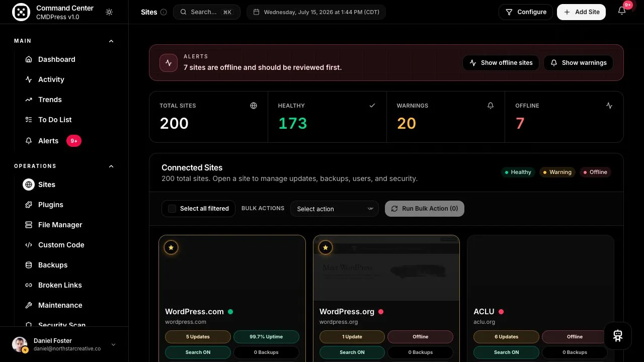Collapse the OPERATIONS sidebar section
This screenshot has height=362, width=644.
(111, 166)
